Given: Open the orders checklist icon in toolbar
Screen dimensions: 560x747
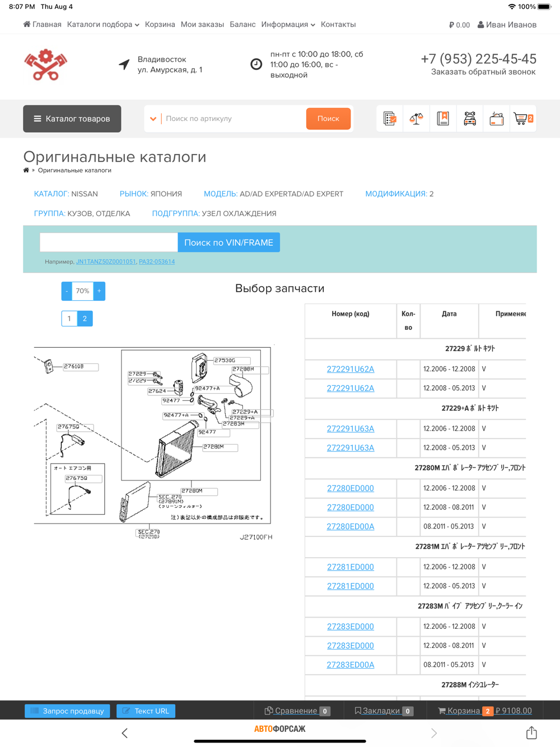Looking at the screenshot, I should (390, 119).
